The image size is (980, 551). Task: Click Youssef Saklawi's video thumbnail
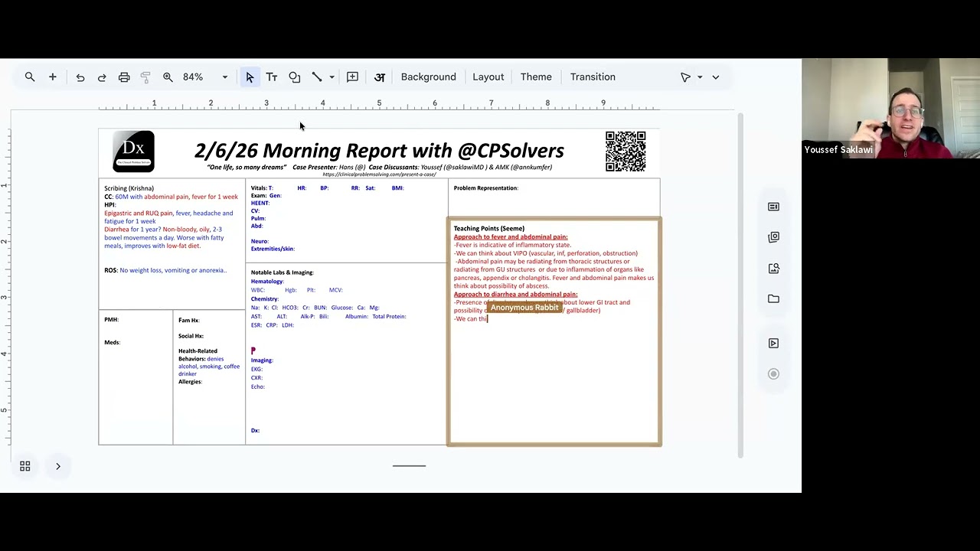[890, 109]
